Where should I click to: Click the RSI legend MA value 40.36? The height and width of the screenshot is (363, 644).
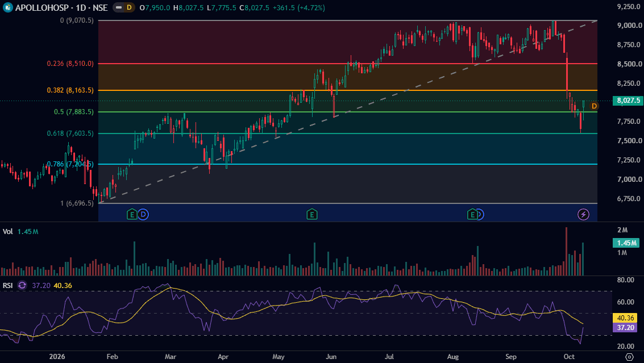(63, 285)
